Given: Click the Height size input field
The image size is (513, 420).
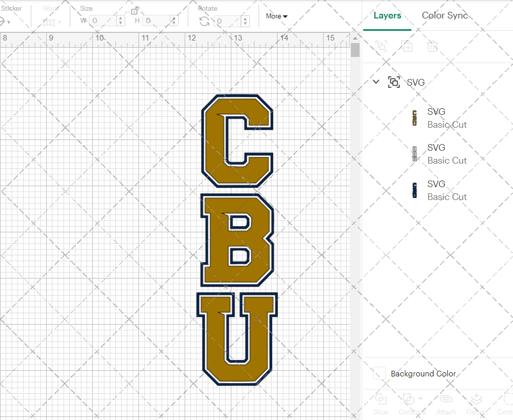Looking at the screenshot, I should 156,21.
